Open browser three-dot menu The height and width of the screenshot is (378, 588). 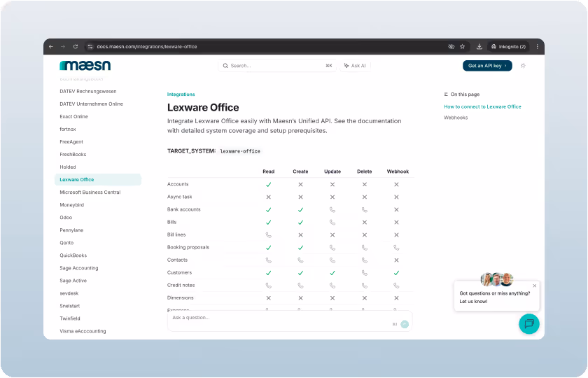(x=537, y=46)
